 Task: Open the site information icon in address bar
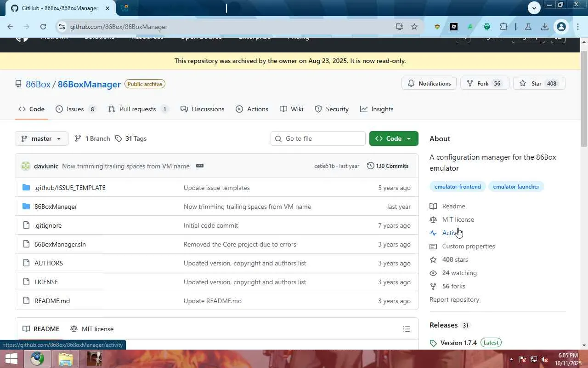[x=62, y=27]
